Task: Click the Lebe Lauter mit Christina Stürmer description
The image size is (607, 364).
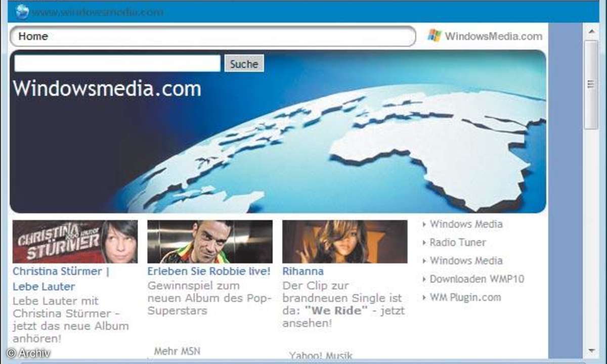Action: 71,320
